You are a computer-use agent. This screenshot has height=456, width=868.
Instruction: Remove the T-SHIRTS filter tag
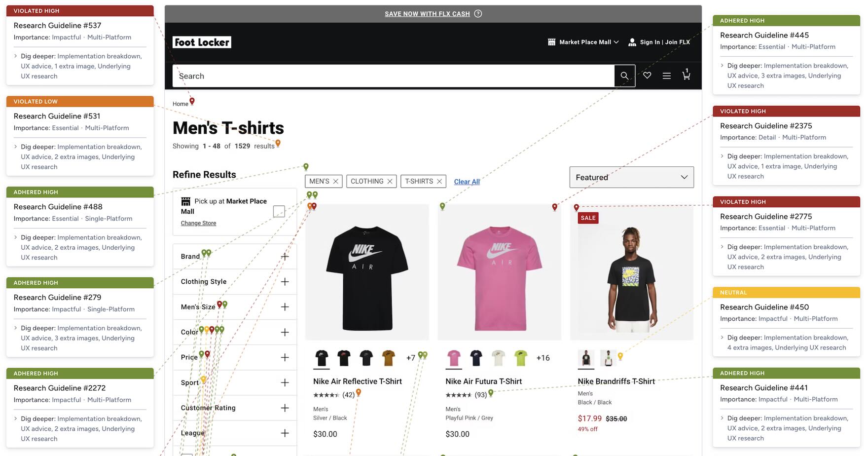[439, 182]
